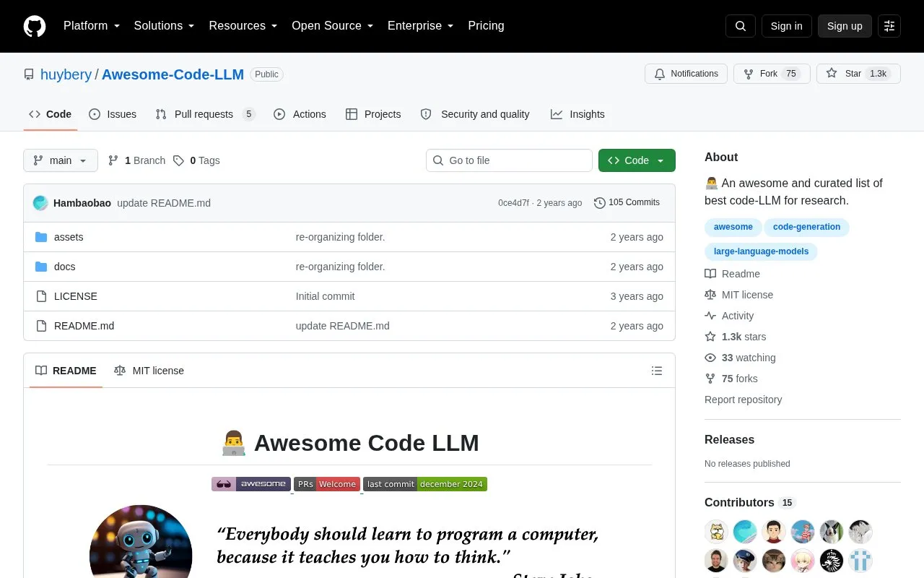View the 1 Branch link
Image resolution: width=924 pixels, height=578 pixels.
(136, 160)
